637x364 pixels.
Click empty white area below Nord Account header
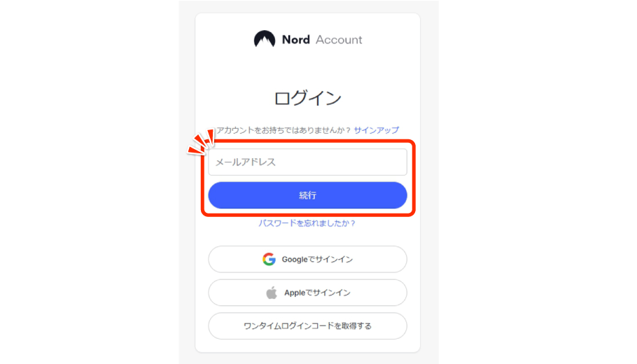307,67
